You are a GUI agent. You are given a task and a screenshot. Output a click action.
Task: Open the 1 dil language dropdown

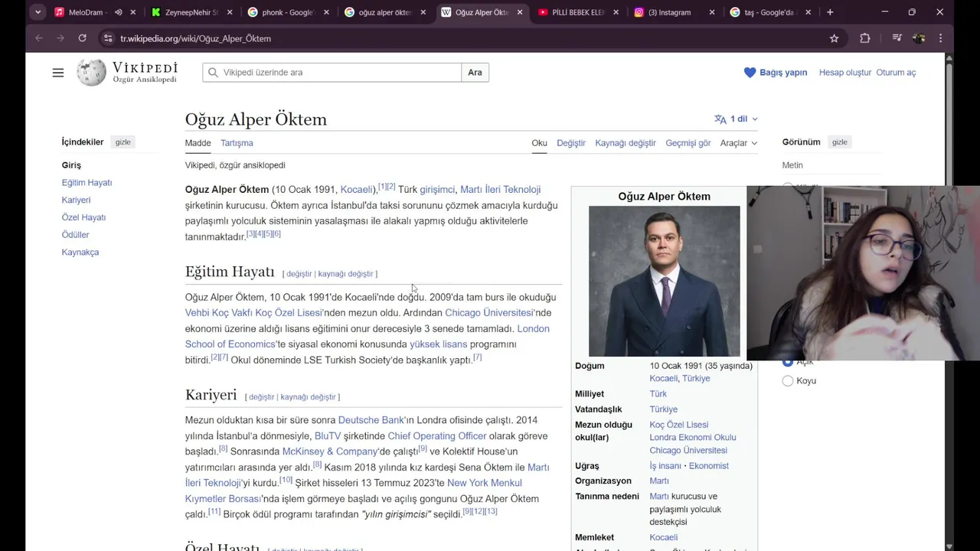736,119
